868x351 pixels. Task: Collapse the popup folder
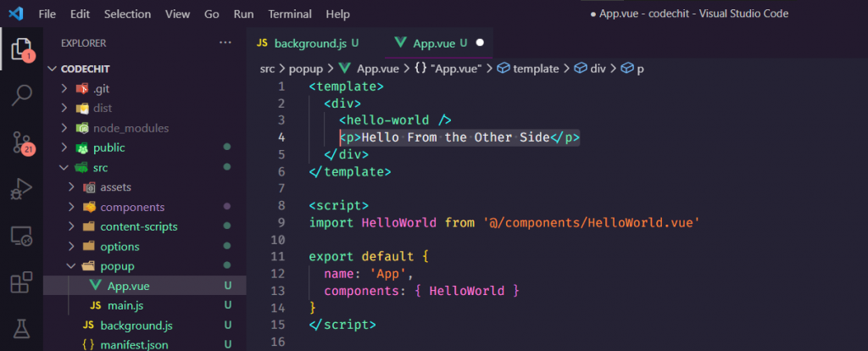144,266
